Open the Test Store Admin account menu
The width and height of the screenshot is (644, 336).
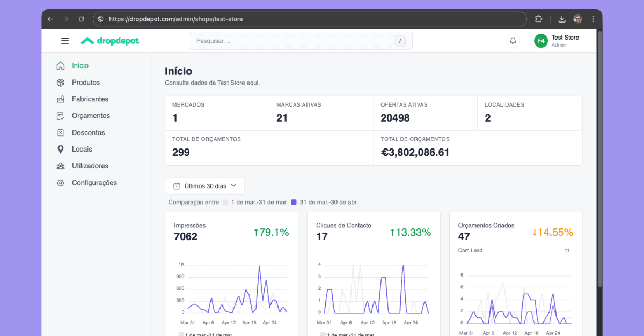(557, 41)
